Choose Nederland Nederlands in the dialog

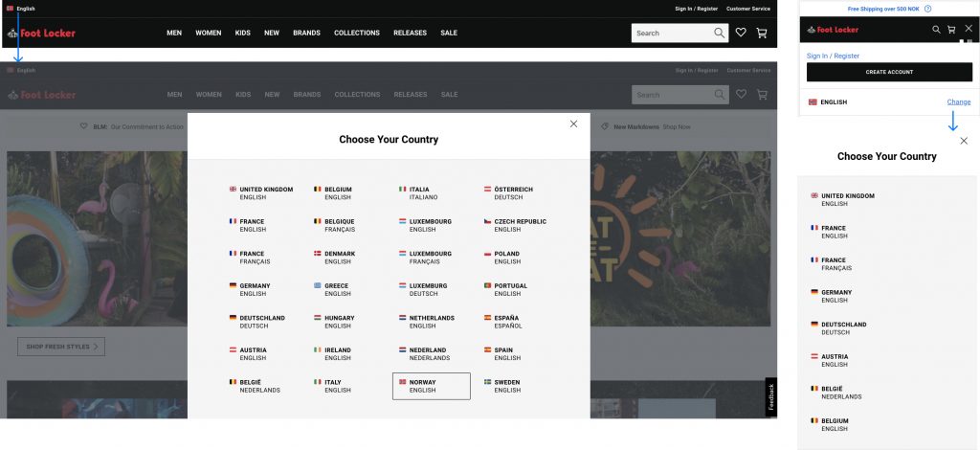pyautogui.click(x=424, y=353)
